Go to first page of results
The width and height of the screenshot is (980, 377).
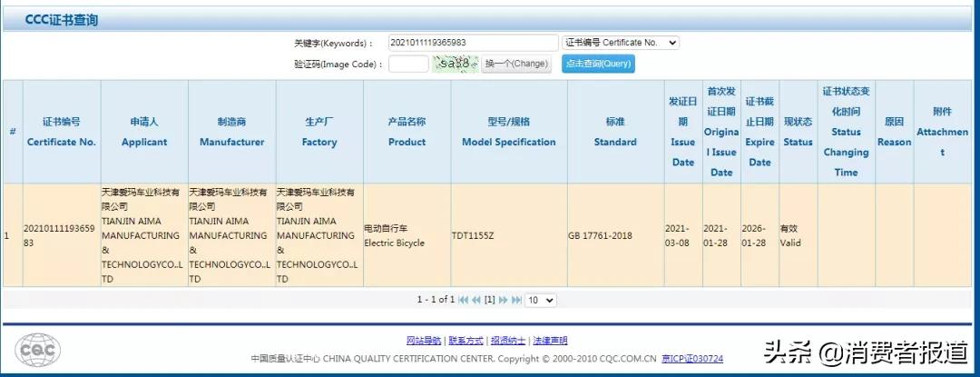pos(463,300)
